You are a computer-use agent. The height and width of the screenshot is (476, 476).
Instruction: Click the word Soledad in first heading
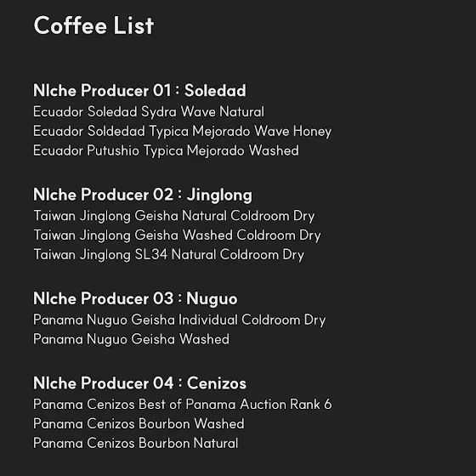[215, 90]
